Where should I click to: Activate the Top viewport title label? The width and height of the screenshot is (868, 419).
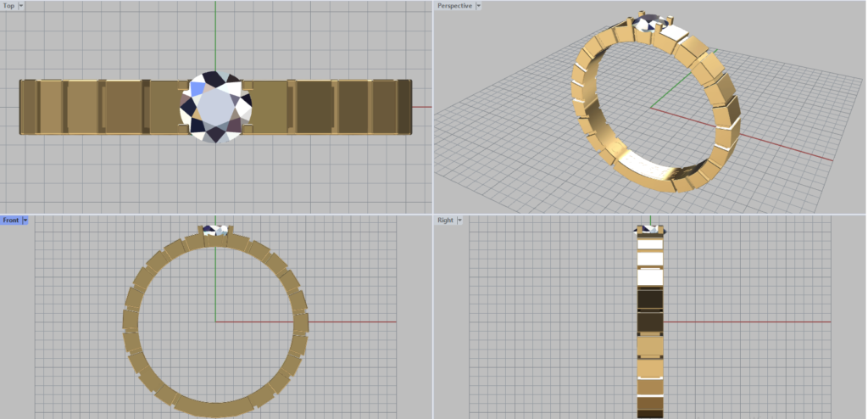click(8, 6)
